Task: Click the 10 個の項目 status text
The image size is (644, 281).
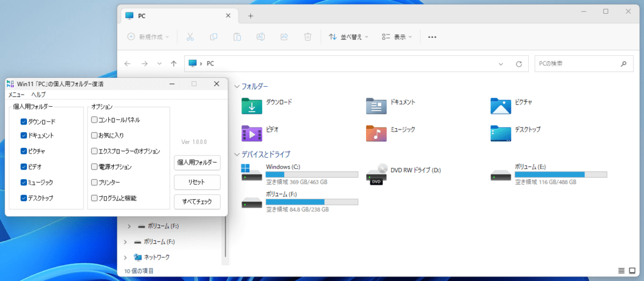Action: 139,271
